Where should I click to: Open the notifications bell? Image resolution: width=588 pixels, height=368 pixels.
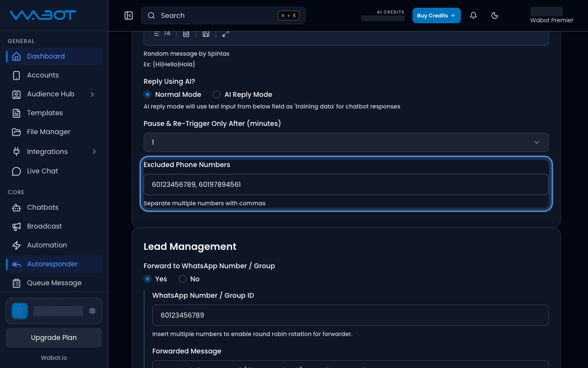473,15
